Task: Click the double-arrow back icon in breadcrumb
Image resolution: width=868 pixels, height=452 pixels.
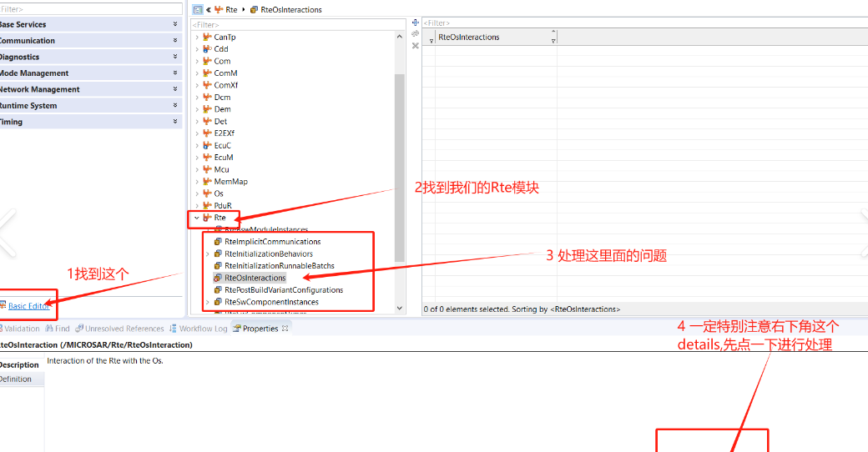Action: (208, 9)
